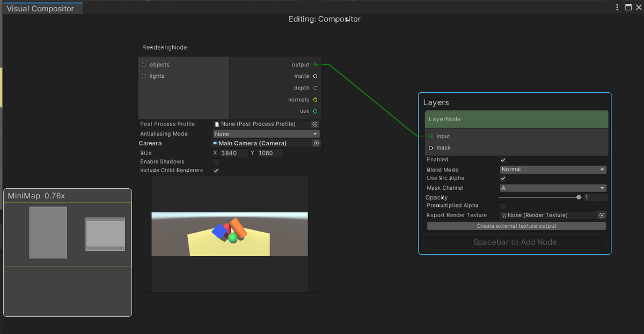Open the Camera object picker
This screenshot has width=644, height=334.
tap(316, 143)
